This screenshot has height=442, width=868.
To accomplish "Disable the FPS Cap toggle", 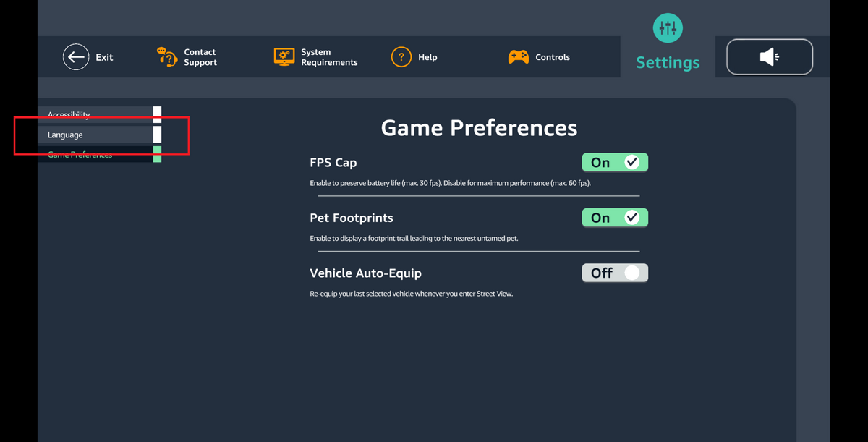I will (x=615, y=163).
